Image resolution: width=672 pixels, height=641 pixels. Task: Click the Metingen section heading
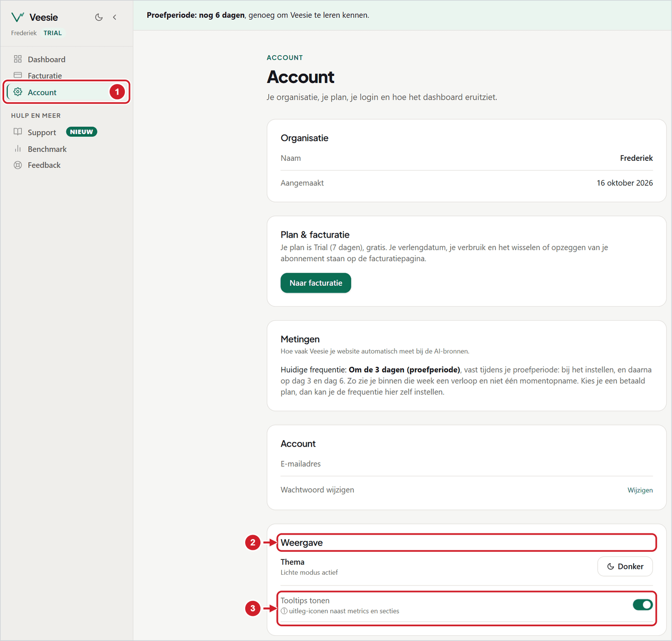[x=300, y=339]
